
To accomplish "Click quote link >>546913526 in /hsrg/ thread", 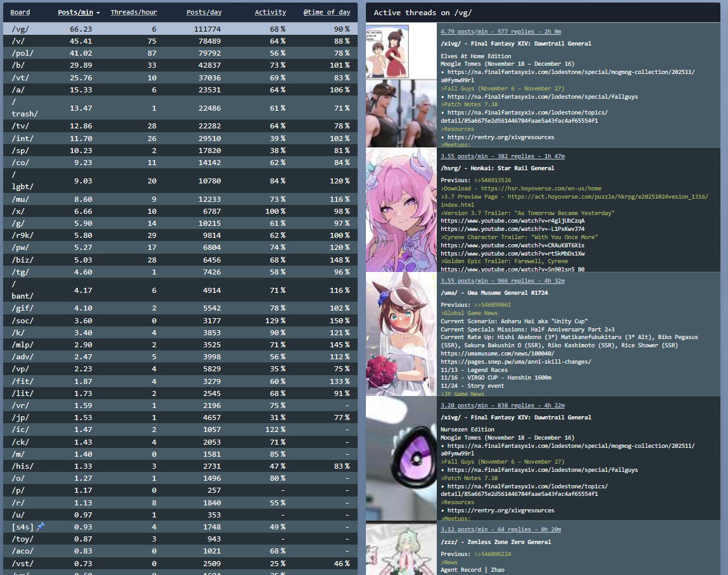I will pyautogui.click(x=493, y=180).
